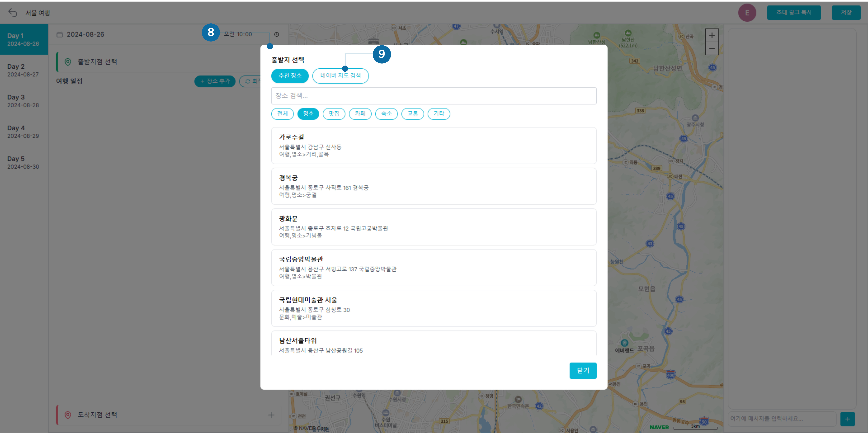Filter places by 숙소
Viewport: 868px width, 434px height.
387,114
